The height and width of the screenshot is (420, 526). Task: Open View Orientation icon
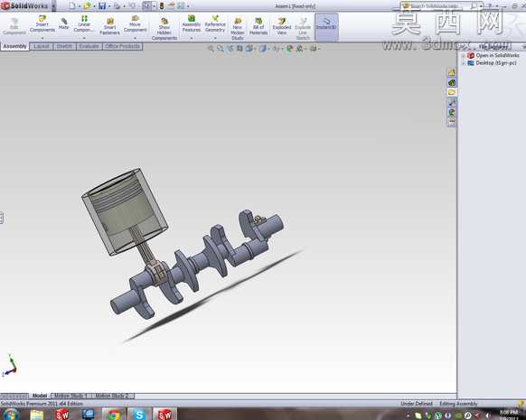249,49
